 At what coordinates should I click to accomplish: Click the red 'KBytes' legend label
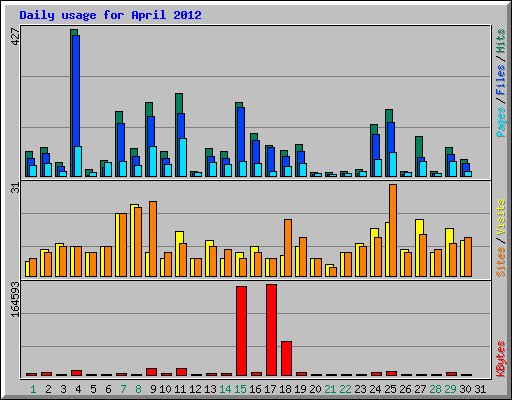(501, 359)
